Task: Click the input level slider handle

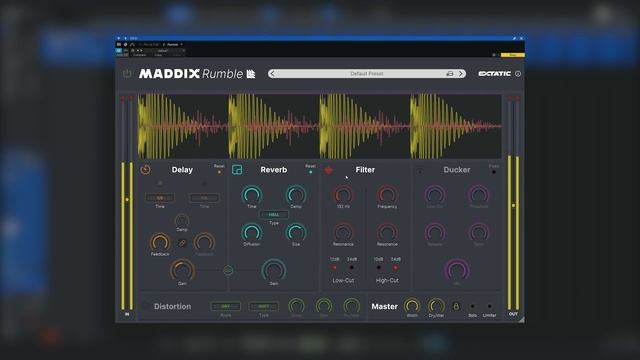Action: tap(127, 200)
